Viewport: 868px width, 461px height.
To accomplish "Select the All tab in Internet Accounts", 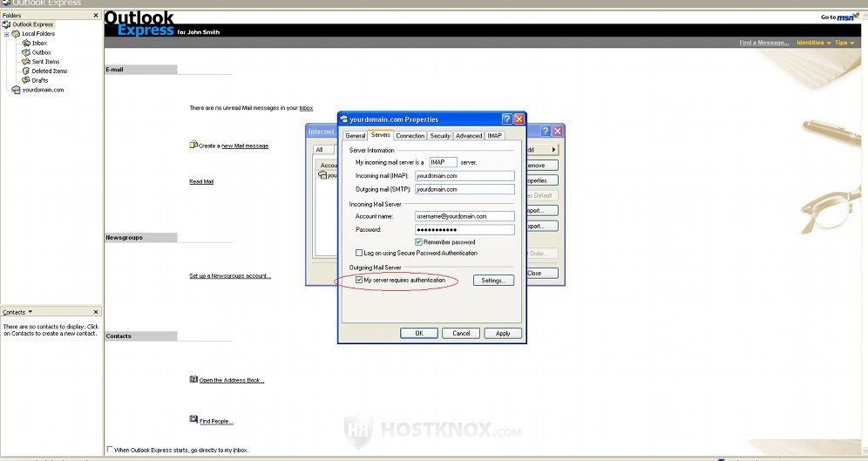I will click(322, 149).
